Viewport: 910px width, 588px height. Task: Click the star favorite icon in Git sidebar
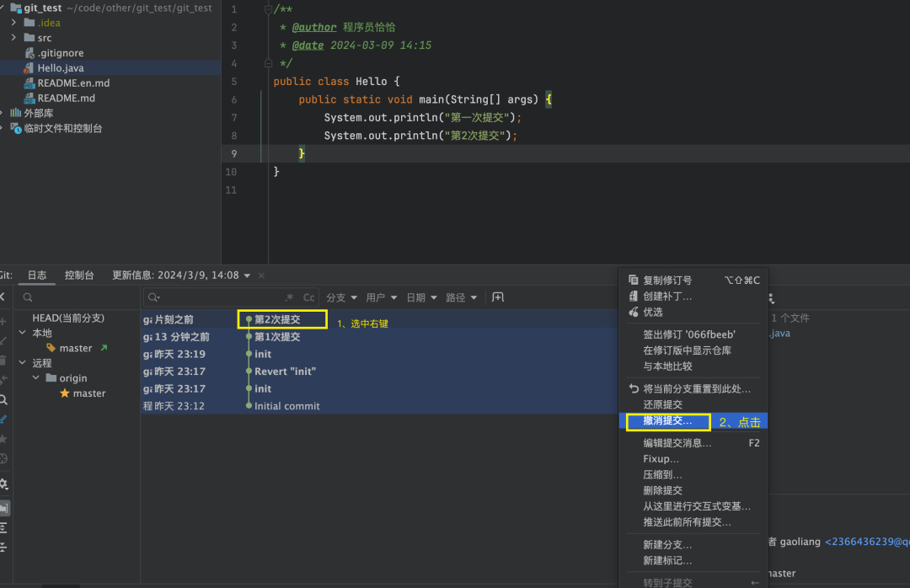tap(4, 439)
